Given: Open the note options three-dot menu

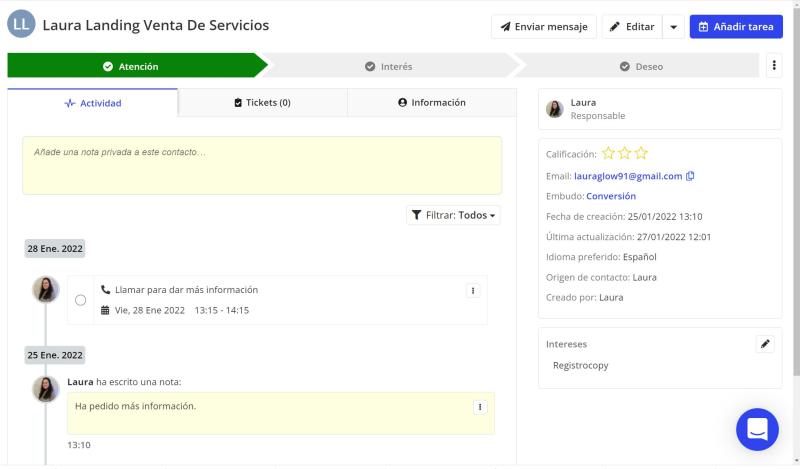Looking at the screenshot, I should coord(480,407).
